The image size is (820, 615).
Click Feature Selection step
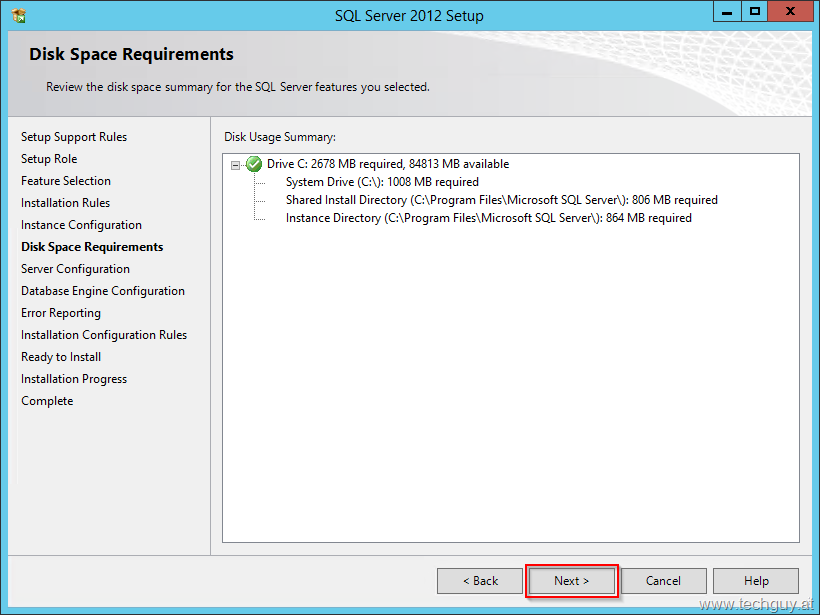[x=66, y=181]
